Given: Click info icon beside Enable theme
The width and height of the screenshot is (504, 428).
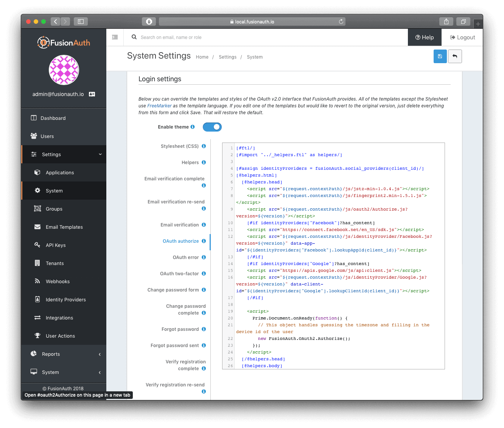Looking at the screenshot, I should [x=193, y=127].
